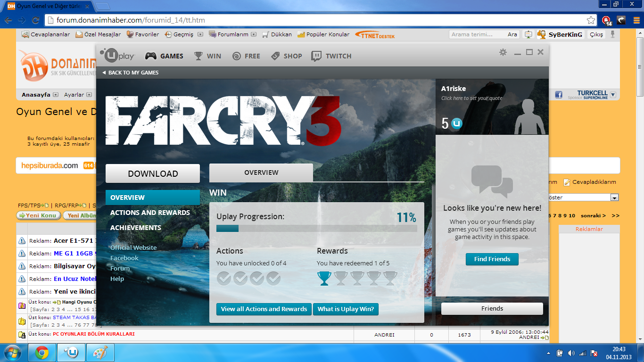Open Popüler Konular on the forum
Image resolution: width=644 pixels, height=362 pixels.
pos(323,34)
